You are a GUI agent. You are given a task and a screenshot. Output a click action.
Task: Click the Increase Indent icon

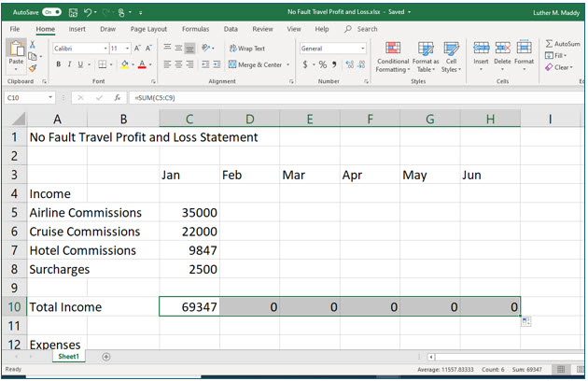tap(217, 64)
